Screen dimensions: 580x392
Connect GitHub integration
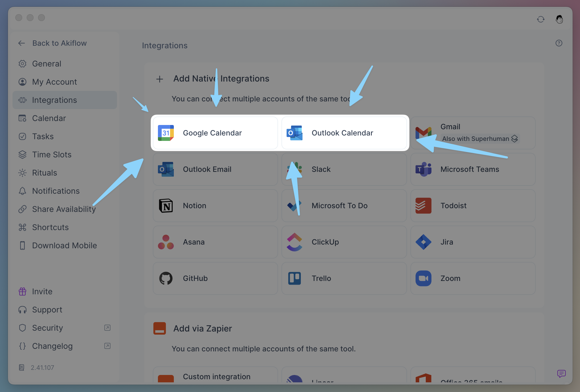click(x=215, y=278)
